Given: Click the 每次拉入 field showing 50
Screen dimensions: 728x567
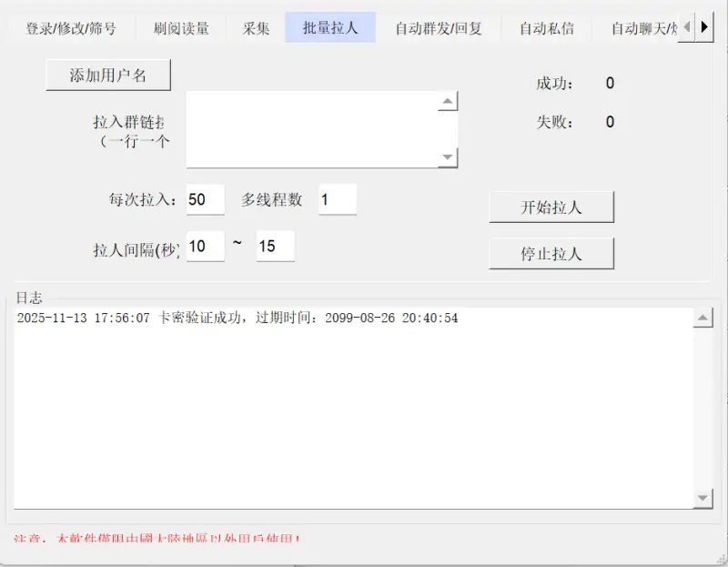Looking at the screenshot, I should [x=204, y=199].
